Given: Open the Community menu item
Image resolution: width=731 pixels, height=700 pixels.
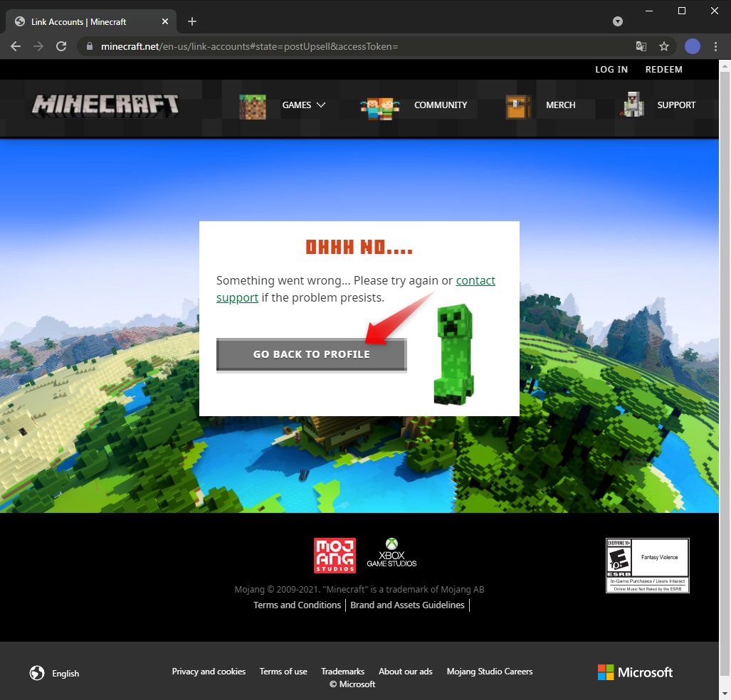Looking at the screenshot, I should point(441,105).
